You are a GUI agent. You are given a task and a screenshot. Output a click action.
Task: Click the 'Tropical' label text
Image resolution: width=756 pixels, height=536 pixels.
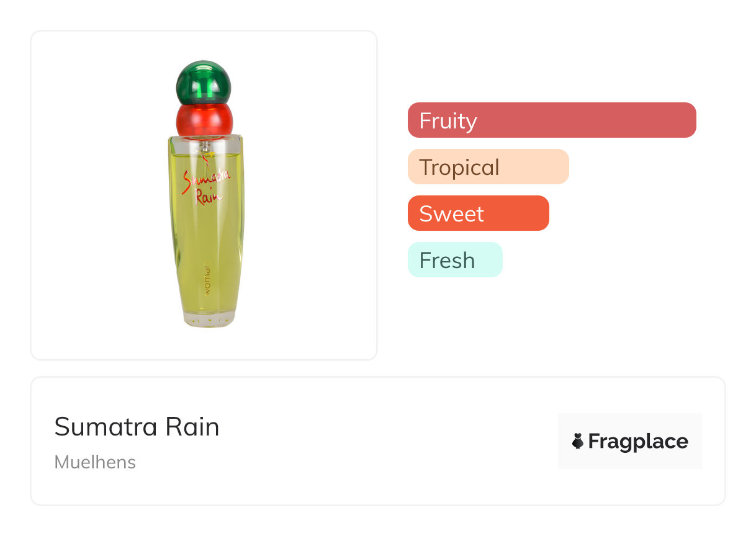pos(459,167)
